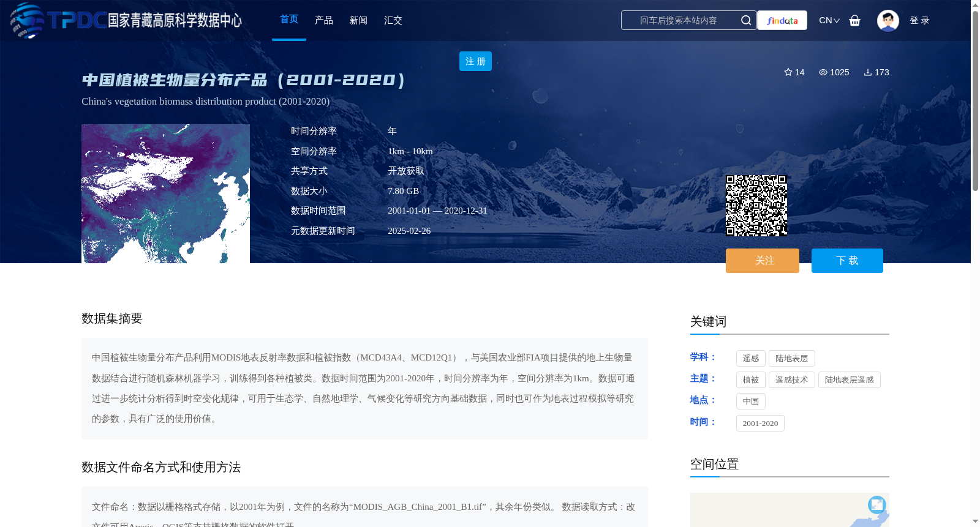The image size is (980, 527).
Task: Click the blue 下载 download button
Action: [x=847, y=261]
